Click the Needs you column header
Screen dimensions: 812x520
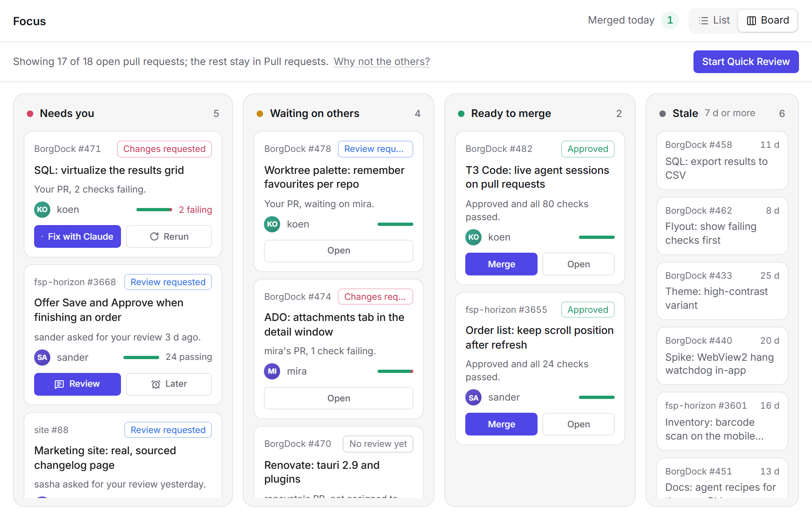pyautogui.click(x=123, y=113)
